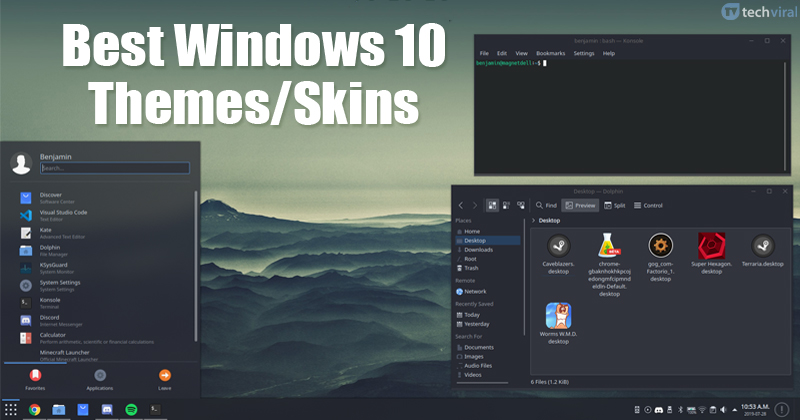Open the Leave tab in launcher
This screenshot has width=800, height=420.
164,380
